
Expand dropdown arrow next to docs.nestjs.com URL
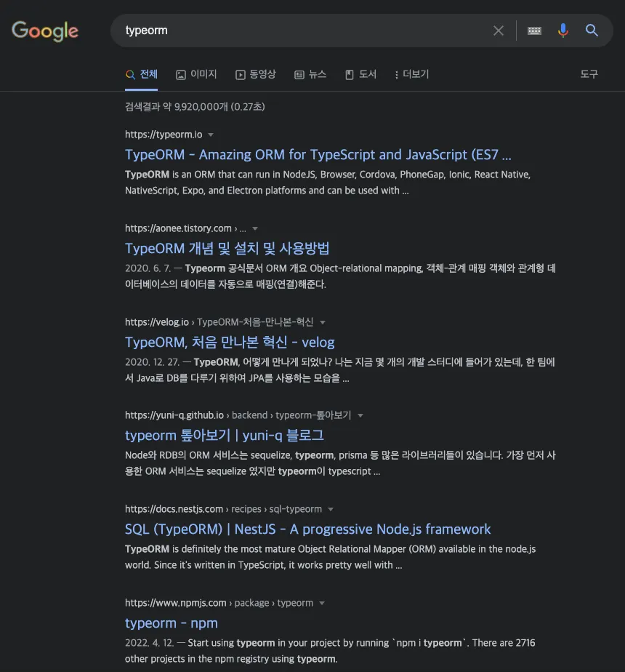point(331,510)
